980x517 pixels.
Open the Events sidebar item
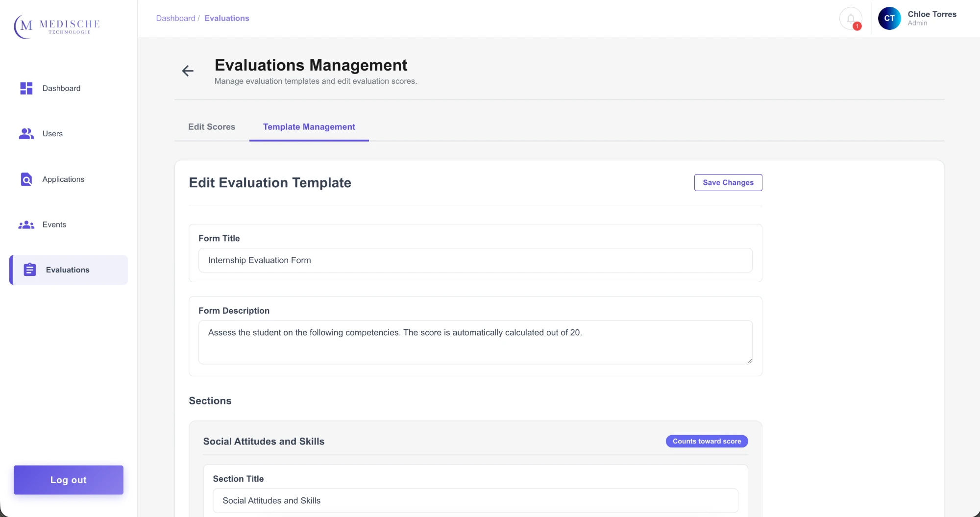tap(54, 225)
